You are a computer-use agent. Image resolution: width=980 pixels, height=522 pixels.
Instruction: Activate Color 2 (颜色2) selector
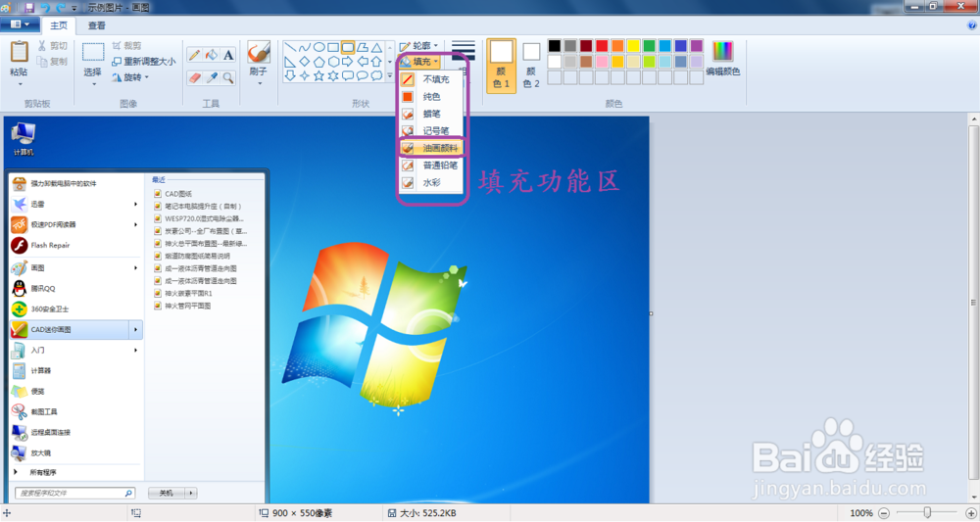click(531, 66)
